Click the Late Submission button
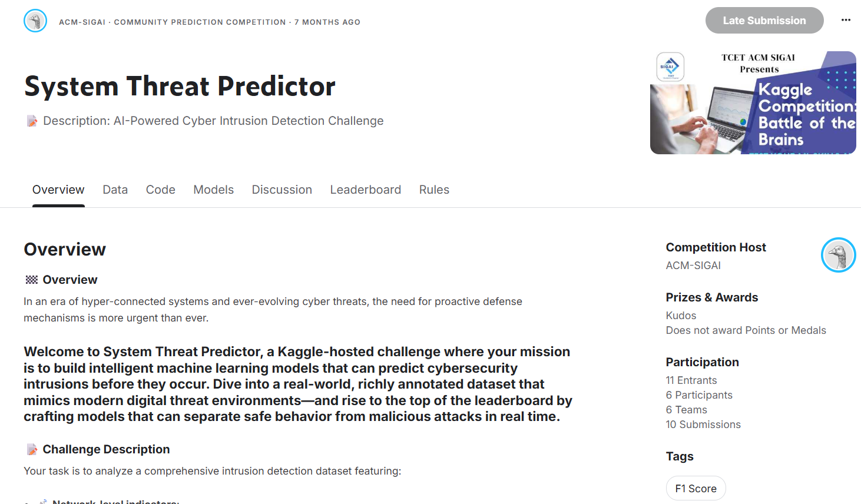 pos(764,20)
